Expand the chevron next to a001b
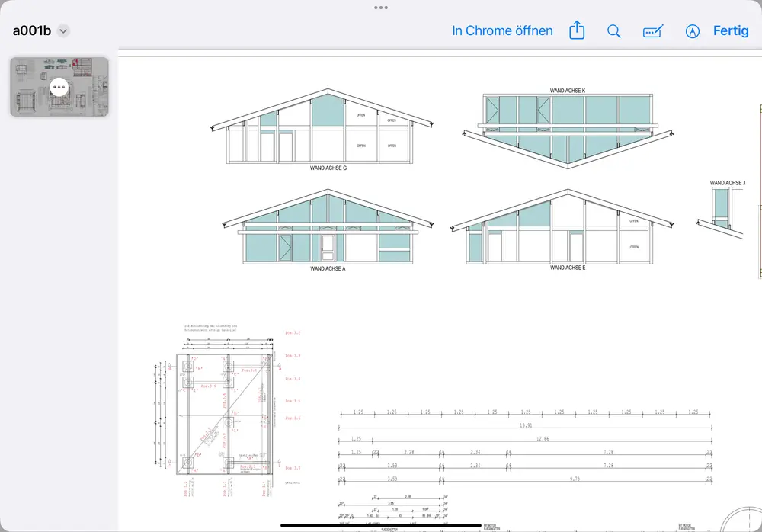 [64, 31]
